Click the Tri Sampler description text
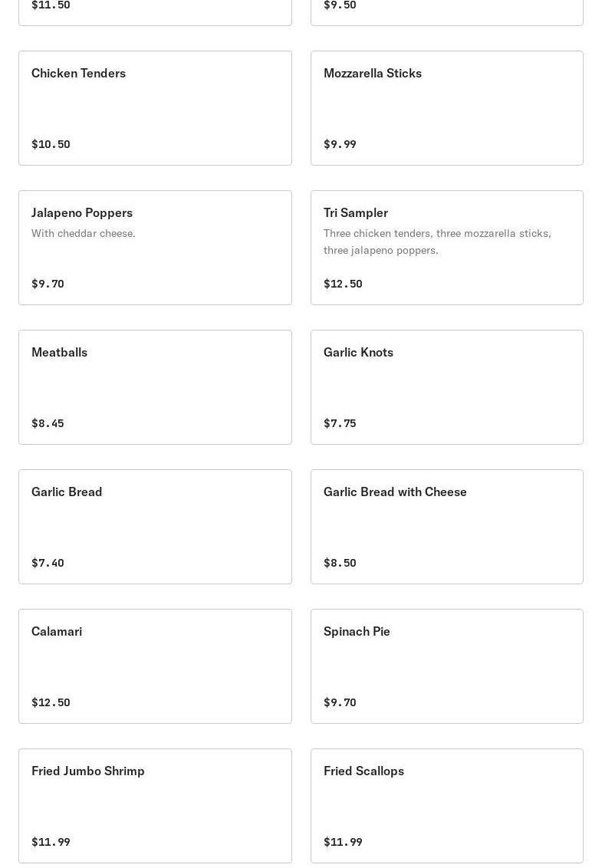The image size is (602, 868). pyautogui.click(x=437, y=241)
